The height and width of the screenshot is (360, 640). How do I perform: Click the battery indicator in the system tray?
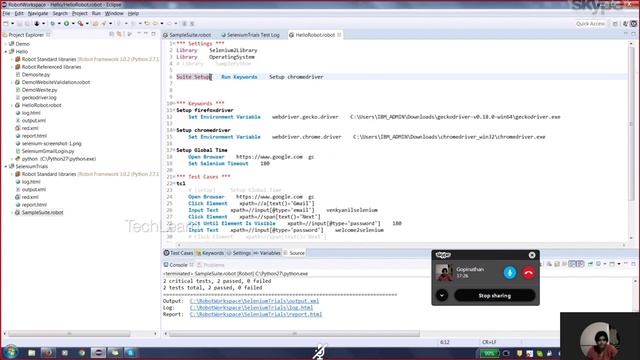pos(489,353)
